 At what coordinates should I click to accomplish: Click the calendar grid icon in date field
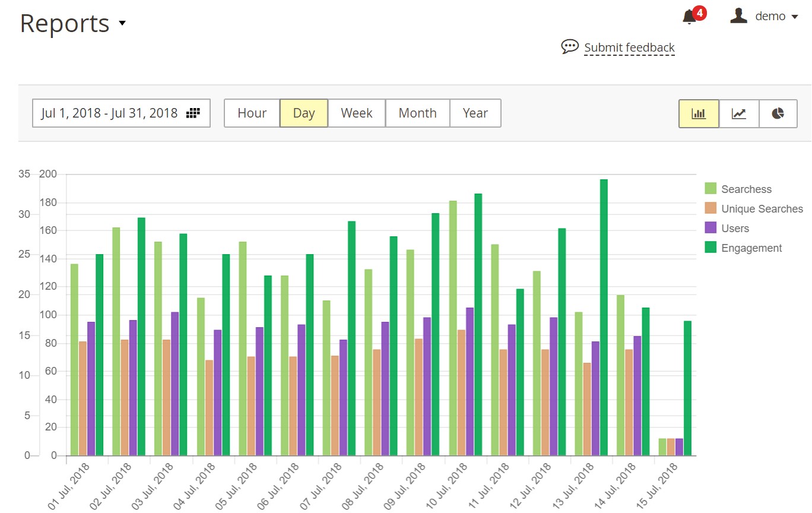[x=193, y=113]
